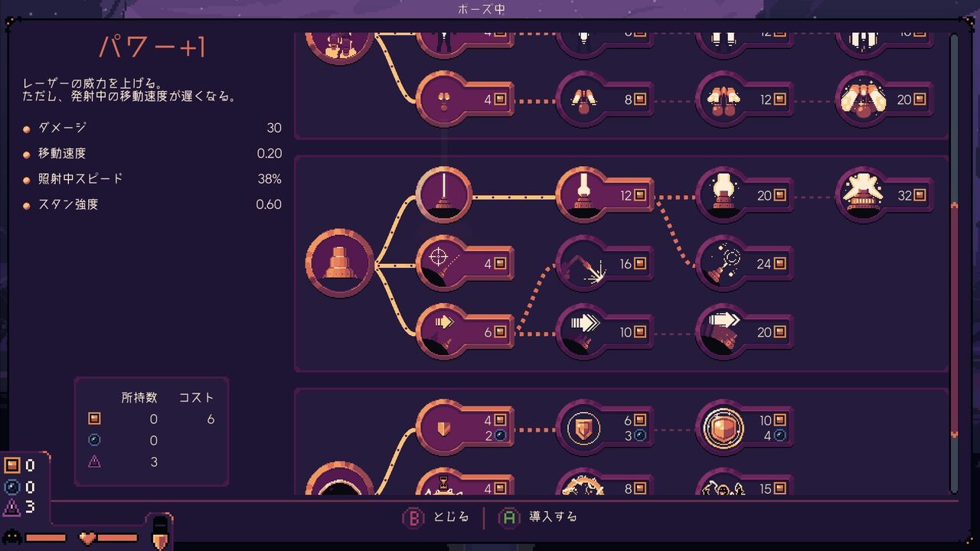
Task: Click the スタン強度 stat row label
Action: pyautogui.click(x=68, y=204)
